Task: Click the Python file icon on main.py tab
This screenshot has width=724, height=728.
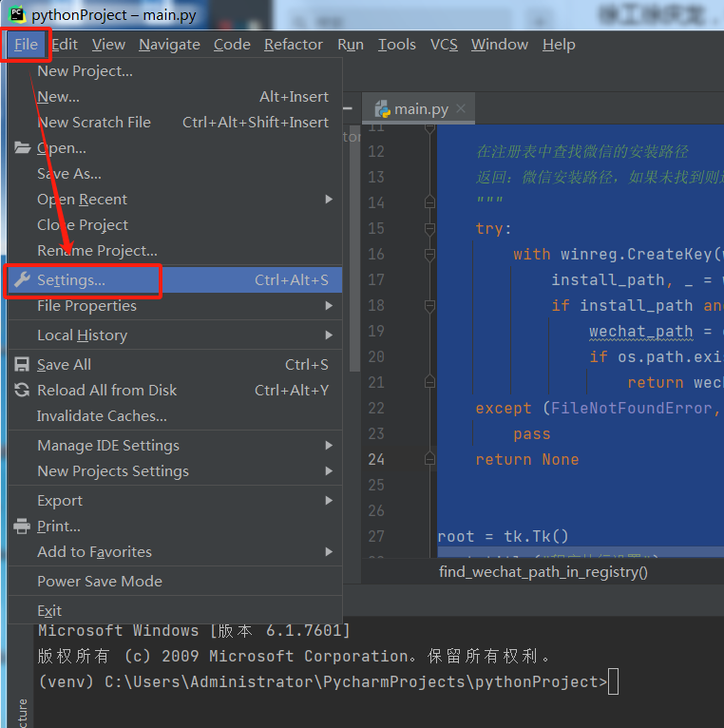Action: click(382, 108)
